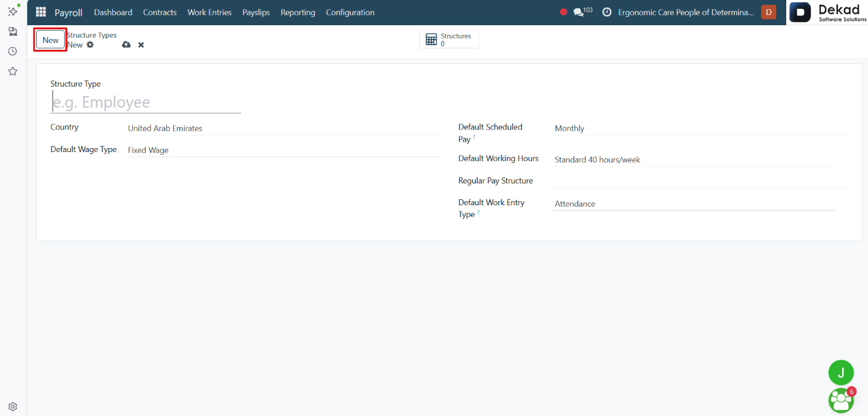
Task: Open Default Working Hours Standard 40 hours/week
Action: (694, 160)
